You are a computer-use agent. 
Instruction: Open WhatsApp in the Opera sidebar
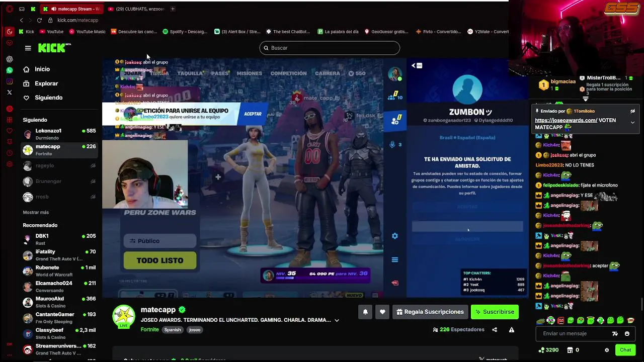click(10, 70)
